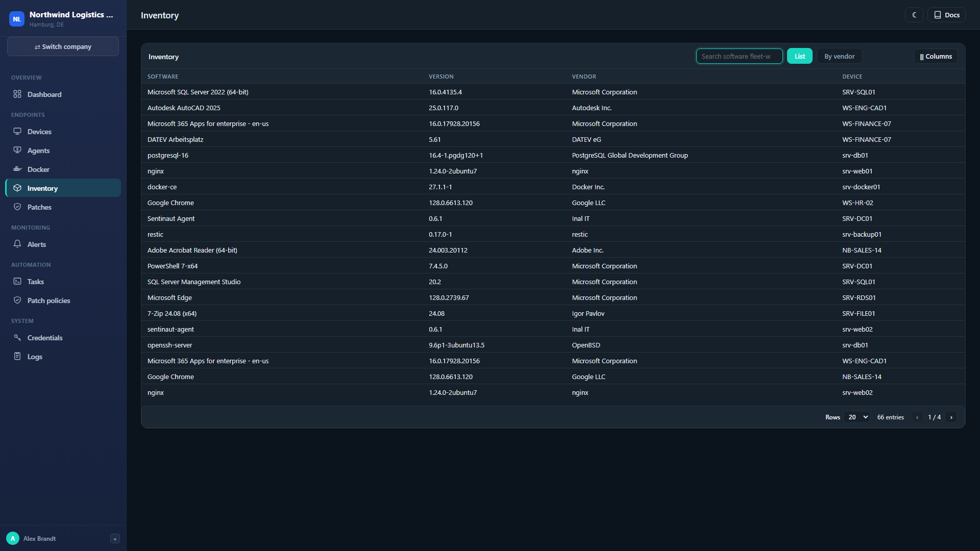Image resolution: width=980 pixels, height=551 pixels.
Task: Click Alex Brandt user avatar
Action: (13, 539)
